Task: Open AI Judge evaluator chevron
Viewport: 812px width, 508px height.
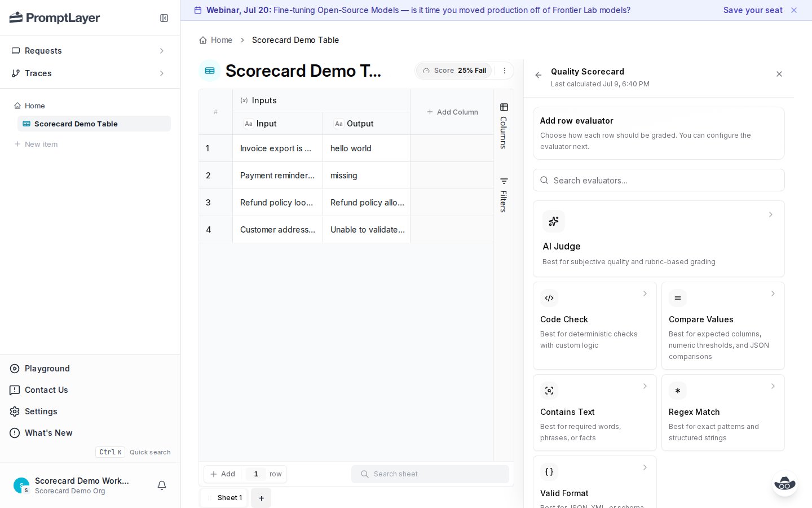Action: point(771,214)
